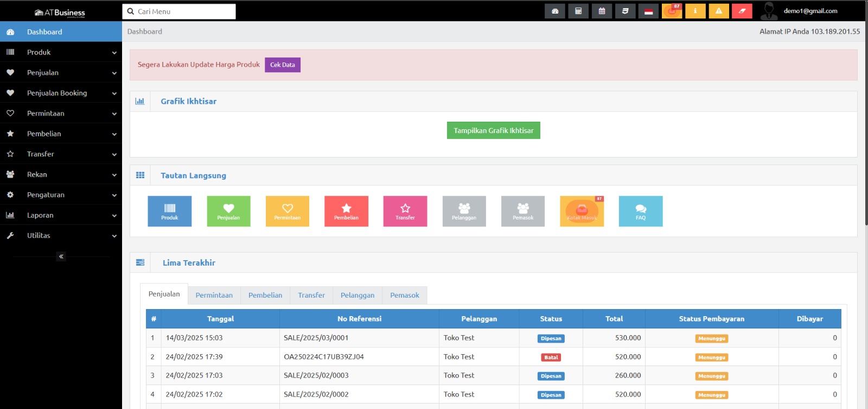The image size is (868, 409).
Task: Open the red Pembelian shortcut tile
Action: (x=346, y=211)
